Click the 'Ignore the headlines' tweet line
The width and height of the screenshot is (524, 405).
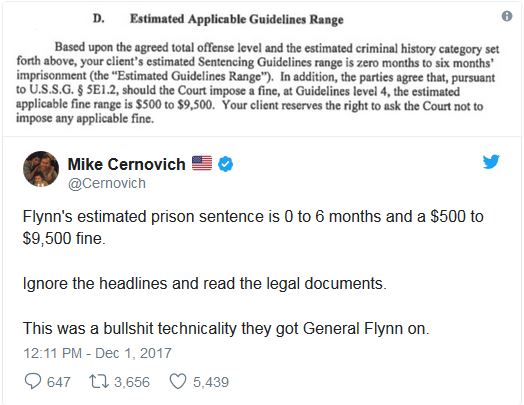pos(205,284)
